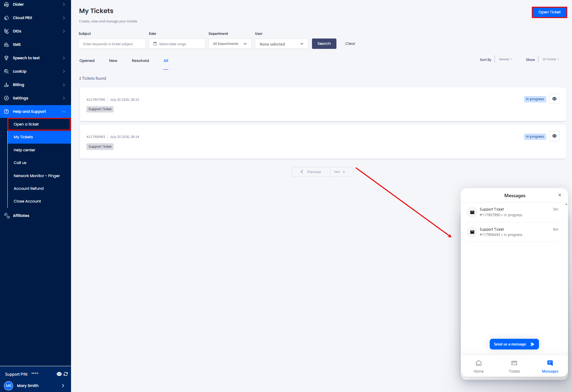Image resolution: width=572 pixels, height=392 pixels.
Task: Go to Next page of tickets
Action: [341, 172]
